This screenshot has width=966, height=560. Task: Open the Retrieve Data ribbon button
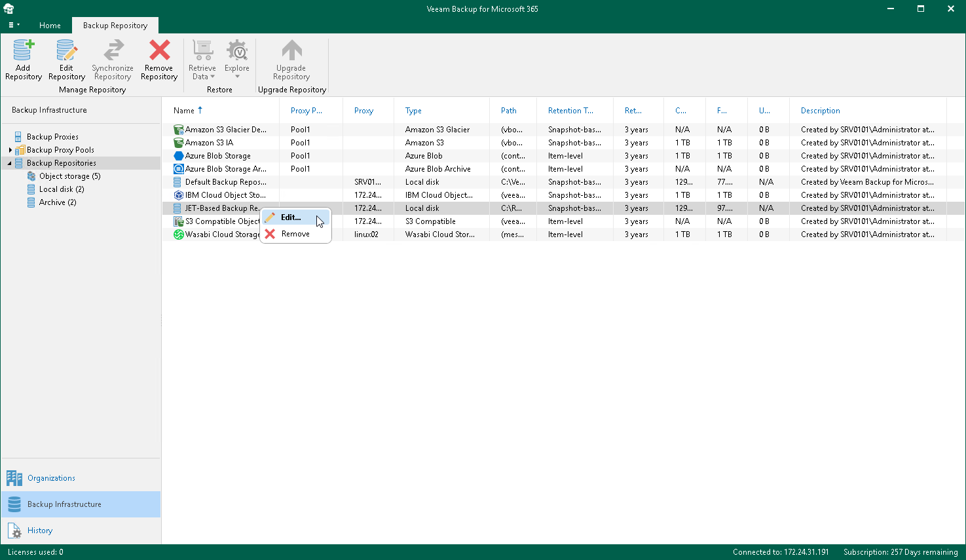(202, 60)
